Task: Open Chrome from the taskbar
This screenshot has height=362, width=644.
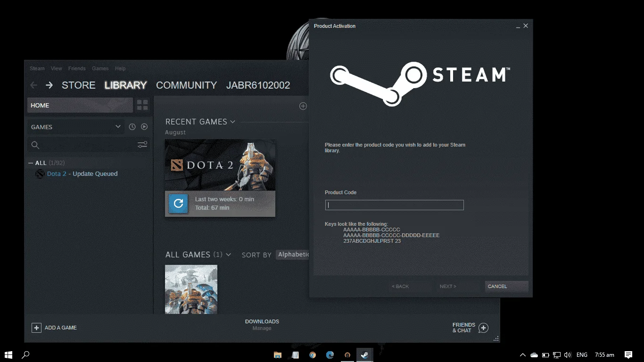Action: [x=313, y=355]
